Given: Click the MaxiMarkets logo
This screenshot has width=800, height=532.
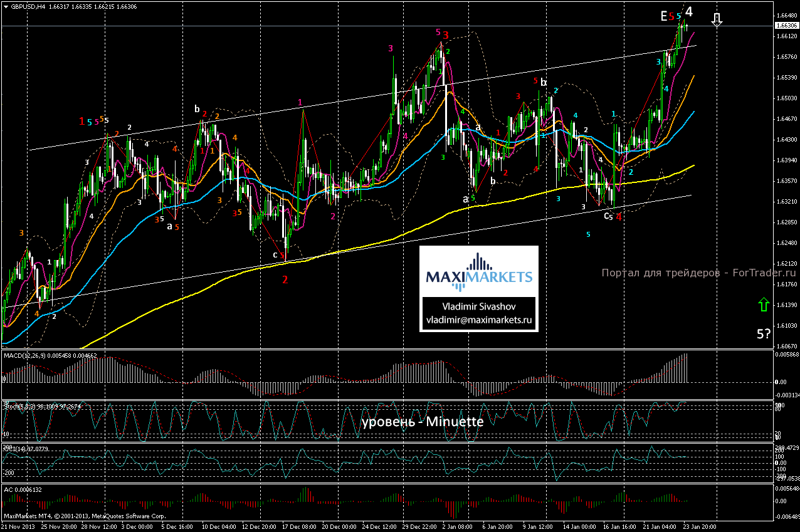Looking at the screenshot, I should click(479, 273).
